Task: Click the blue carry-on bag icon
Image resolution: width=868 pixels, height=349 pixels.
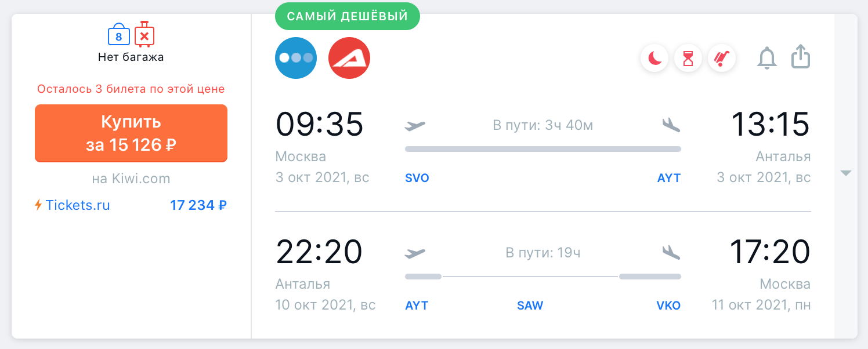Action: coord(119,35)
